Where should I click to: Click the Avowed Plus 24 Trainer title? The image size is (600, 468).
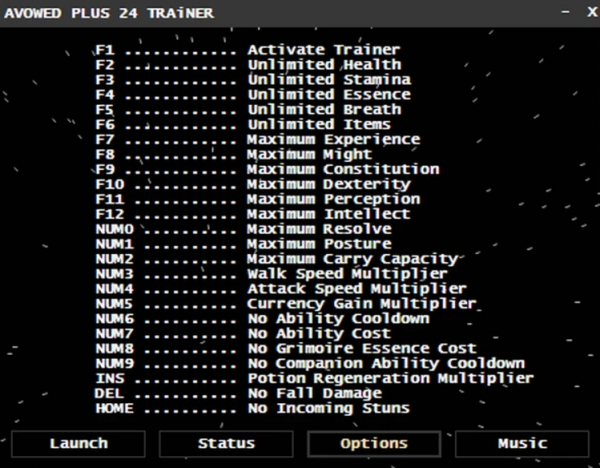109,13
